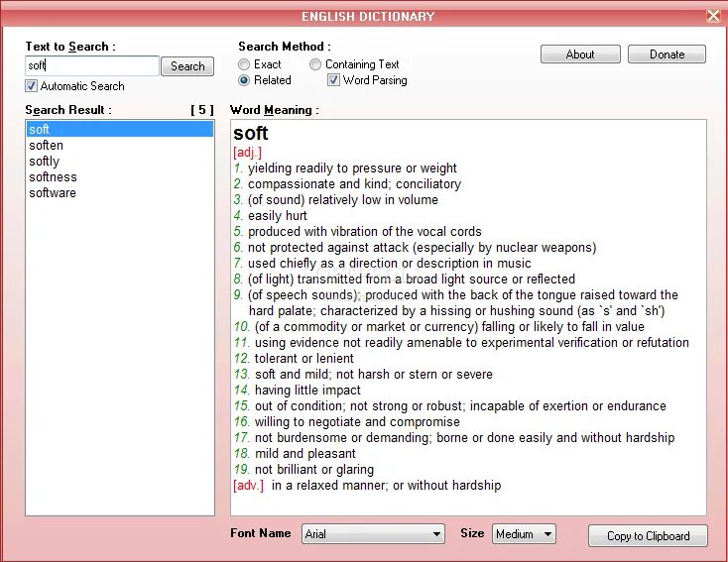Click definition 'compassionate and kind; conciliatory'
728x562 pixels.
[354, 183]
